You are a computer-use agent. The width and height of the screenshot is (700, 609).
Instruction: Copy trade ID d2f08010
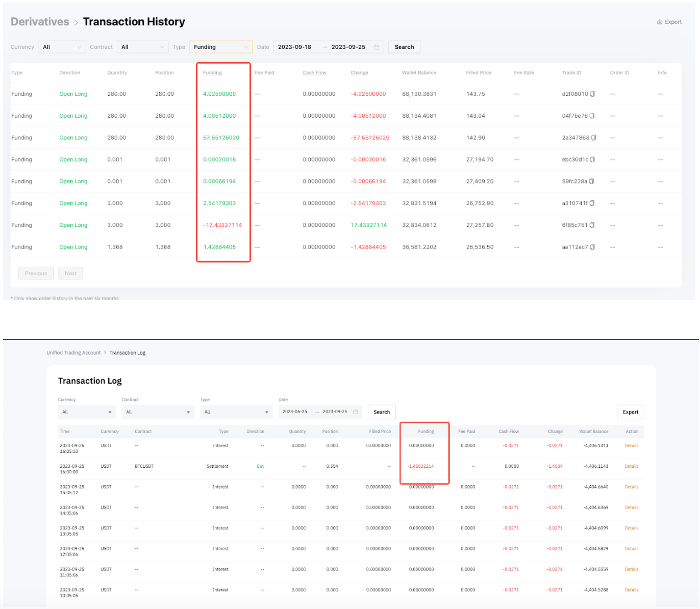[x=592, y=94]
